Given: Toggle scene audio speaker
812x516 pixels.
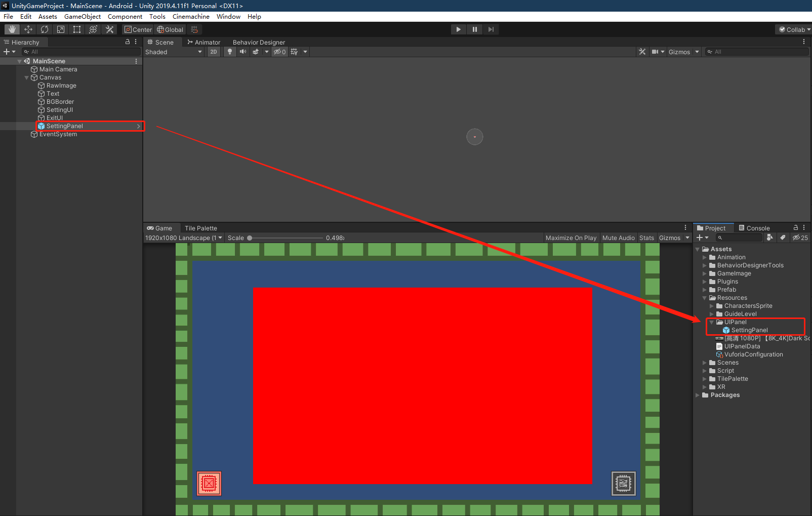Looking at the screenshot, I should click(x=243, y=52).
